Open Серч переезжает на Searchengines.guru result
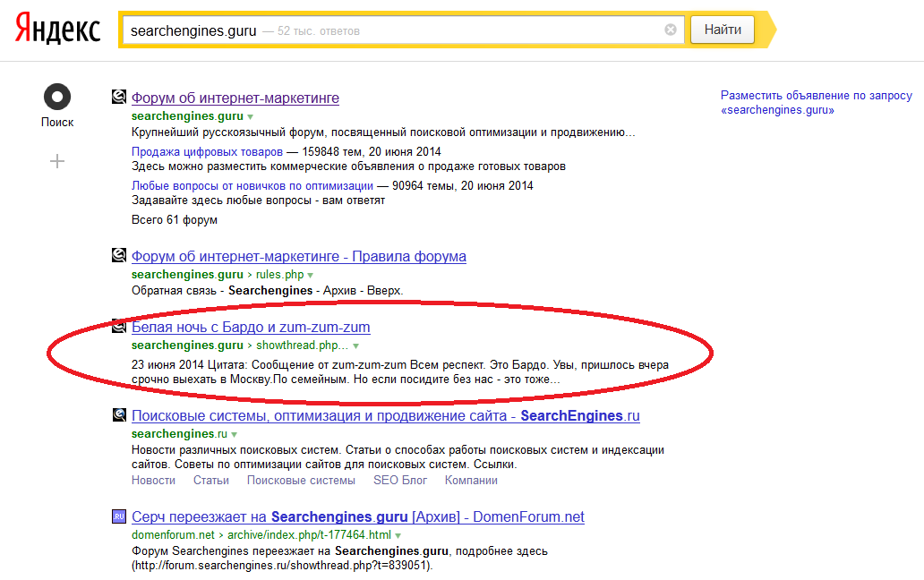Viewport: 924px width, 580px height. coord(358,517)
